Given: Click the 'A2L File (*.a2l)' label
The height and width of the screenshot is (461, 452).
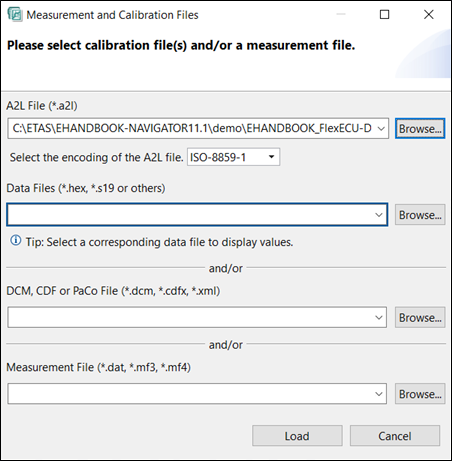Looking at the screenshot, I should pos(42,106).
